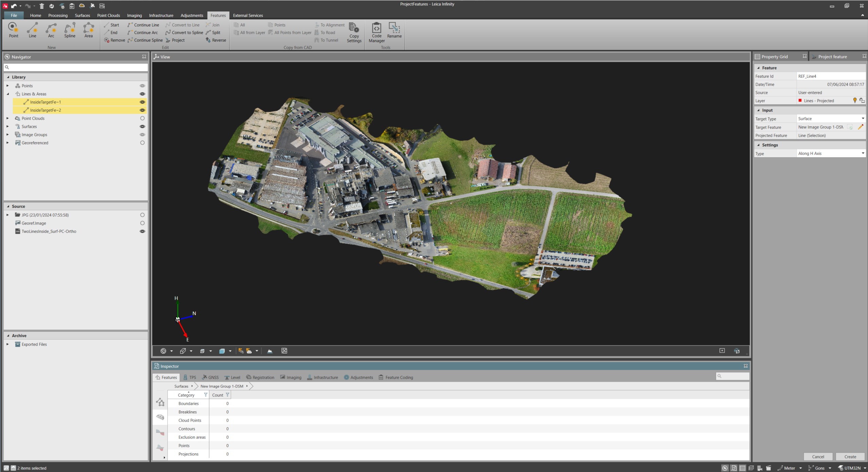This screenshot has width=868, height=472.
Task: Collapse the Library section
Action: (x=8, y=77)
